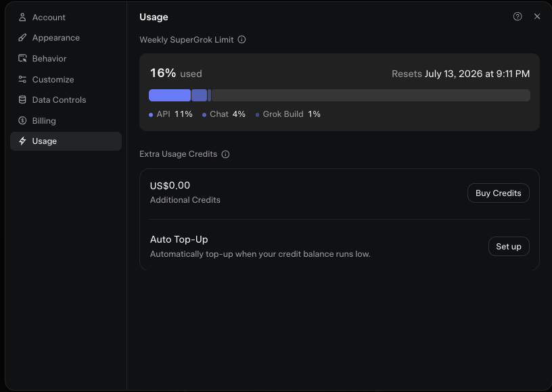Image resolution: width=552 pixels, height=392 pixels.
Task: Click the Usage page title
Action: 154,17
